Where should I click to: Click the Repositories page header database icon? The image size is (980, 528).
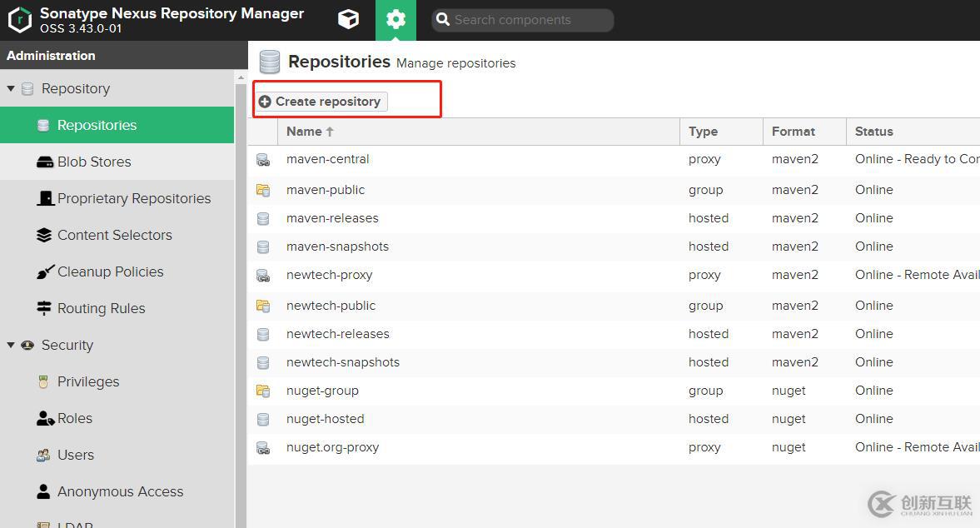click(x=270, y=62)
